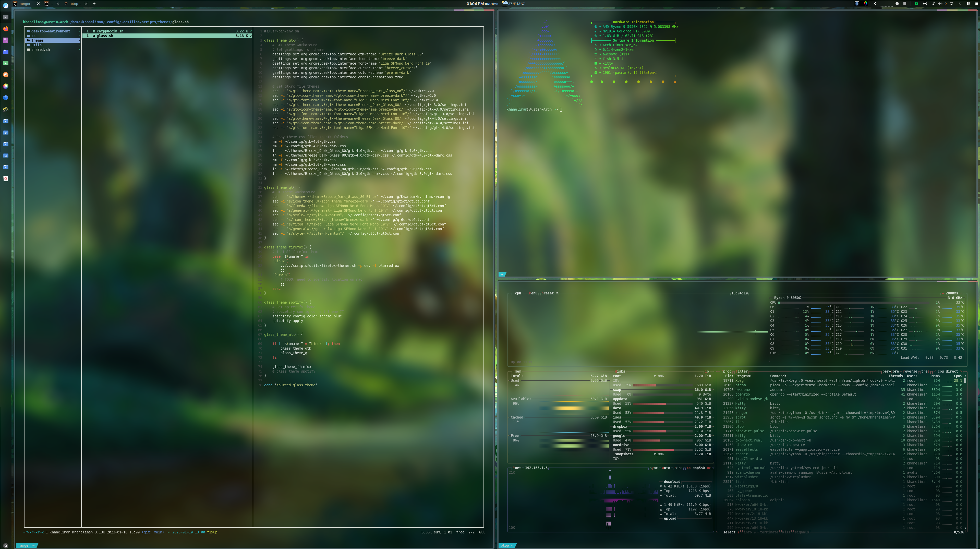
Task: Open the music note tray icon
Action: pos(933,3)
